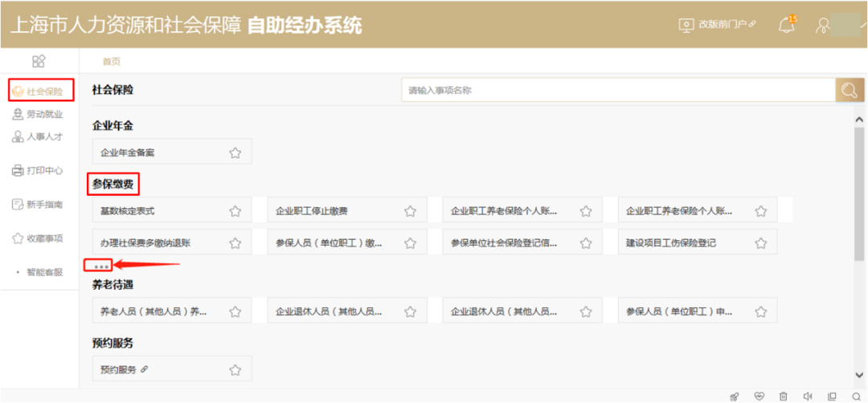Screen dimensions: 868x403
Task: Open the 基数核定表式 item
Action: click(x=172, y=210)
